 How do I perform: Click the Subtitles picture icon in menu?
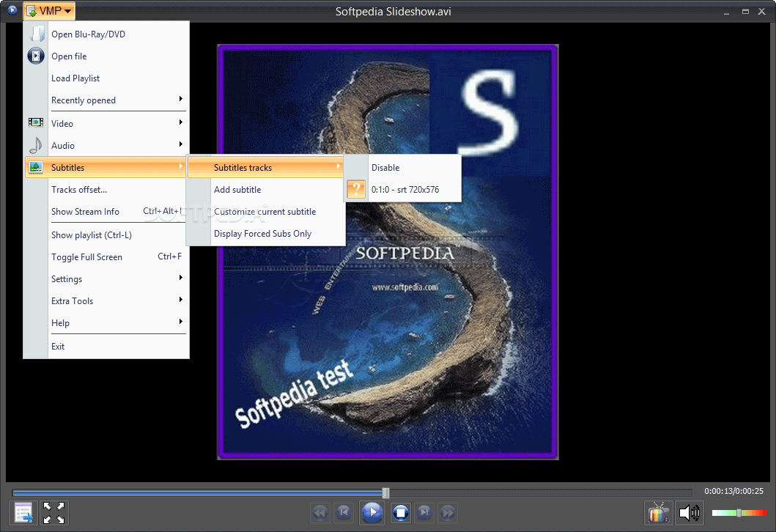click(36, 167)
